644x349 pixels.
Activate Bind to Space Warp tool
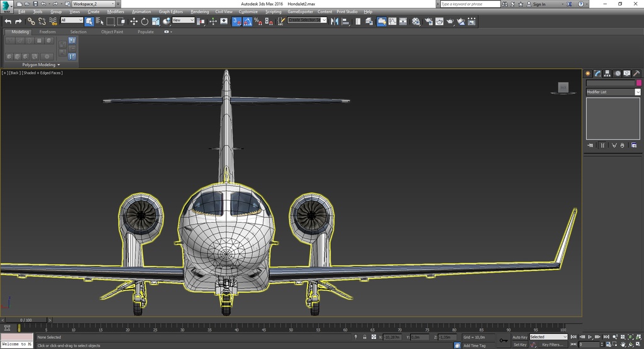point(53,21)
